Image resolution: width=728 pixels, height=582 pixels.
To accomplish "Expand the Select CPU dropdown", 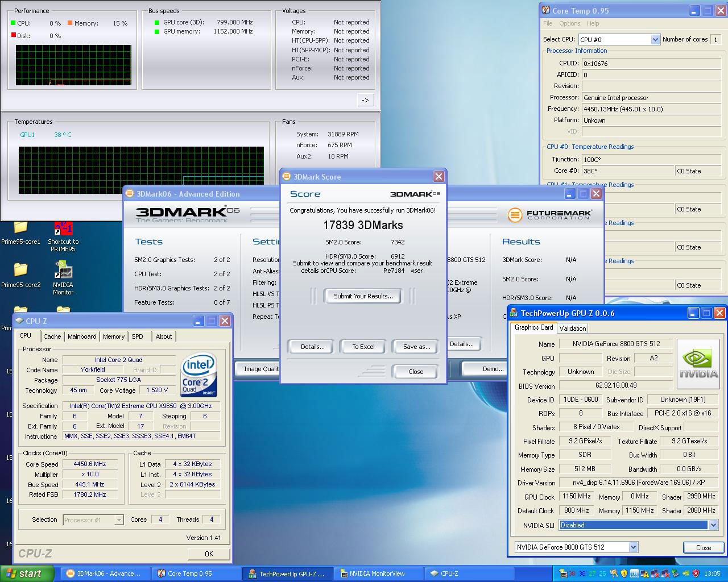I will coord(655,40).
